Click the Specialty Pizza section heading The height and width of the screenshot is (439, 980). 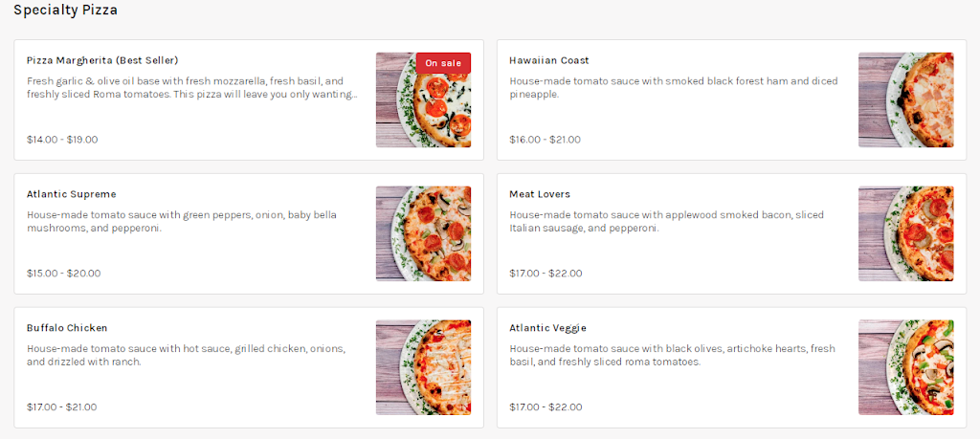[x=66, y=11]
